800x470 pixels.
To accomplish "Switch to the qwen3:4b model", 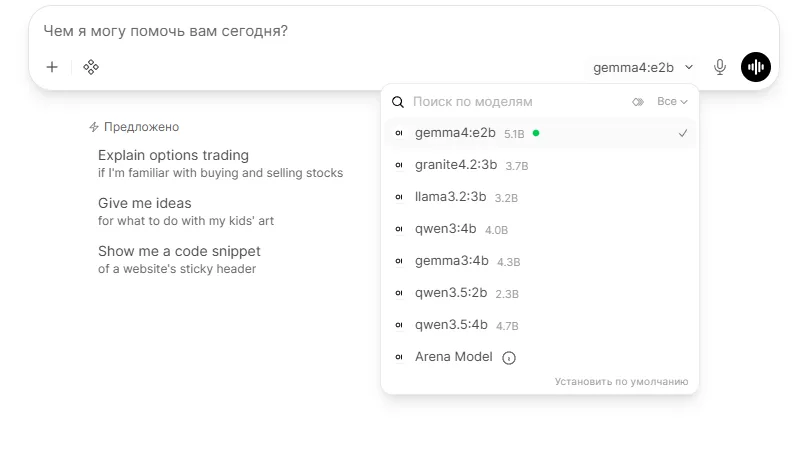I will [540, 229].
